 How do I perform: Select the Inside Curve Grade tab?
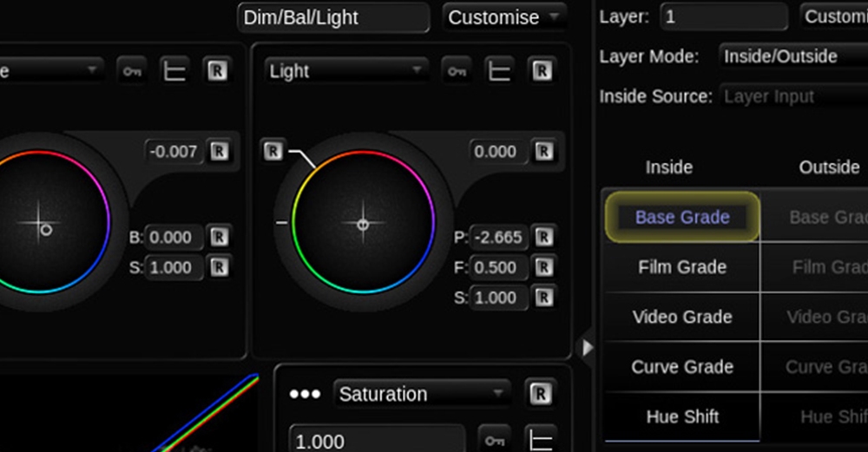point(682,366)
